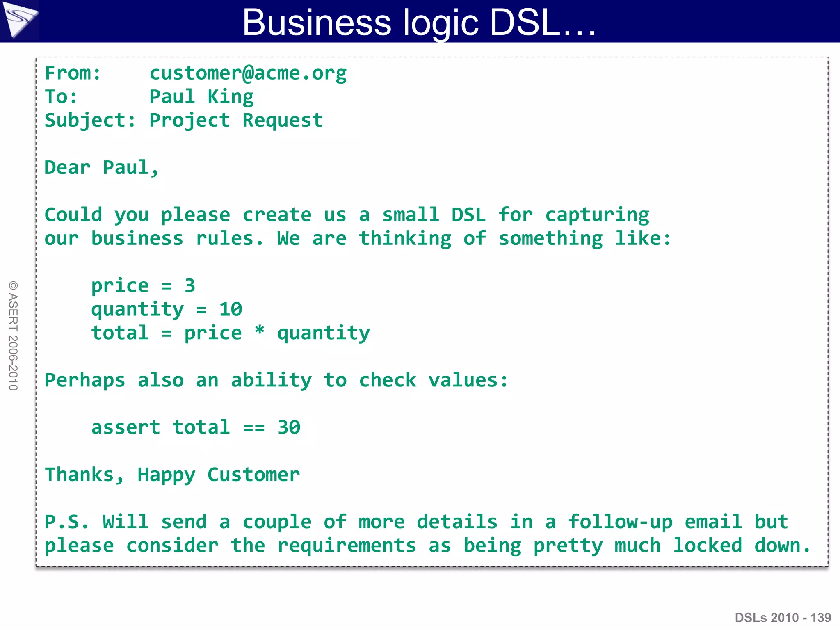Viewport: 840px width, 630px height.
Task: Click the recipient name 'Paul King'
Action: [201, 97]
